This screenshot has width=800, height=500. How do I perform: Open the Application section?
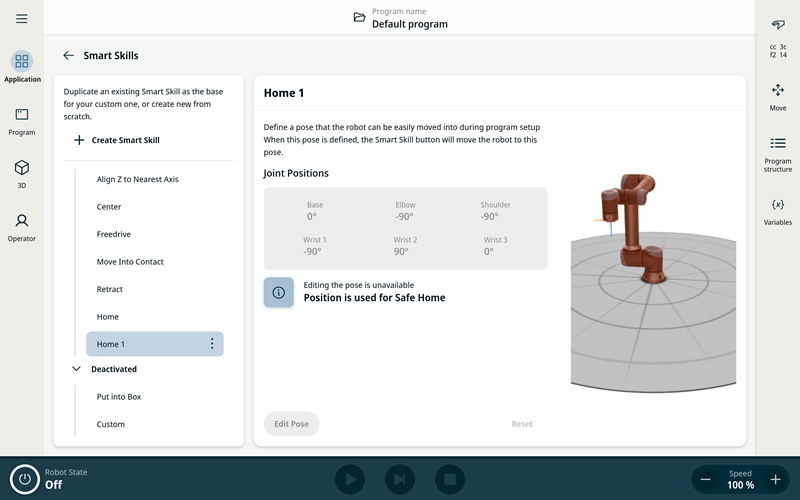pyautogui.click(x=22, y=67)
